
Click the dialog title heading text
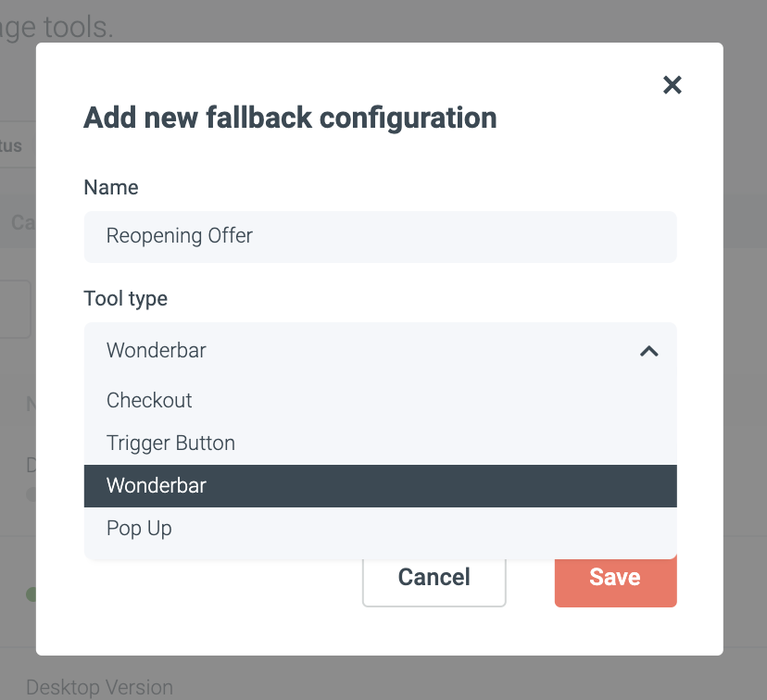tap(290, 119)
